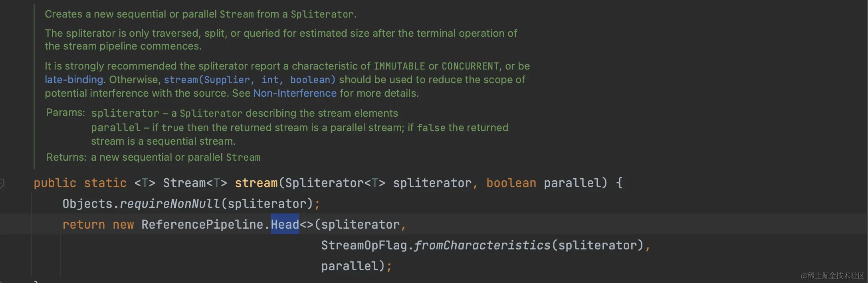Click the CONCURRENT word in documentation
Image resolution: width=868 pixels, height=283 pixels.
[470, 66]
